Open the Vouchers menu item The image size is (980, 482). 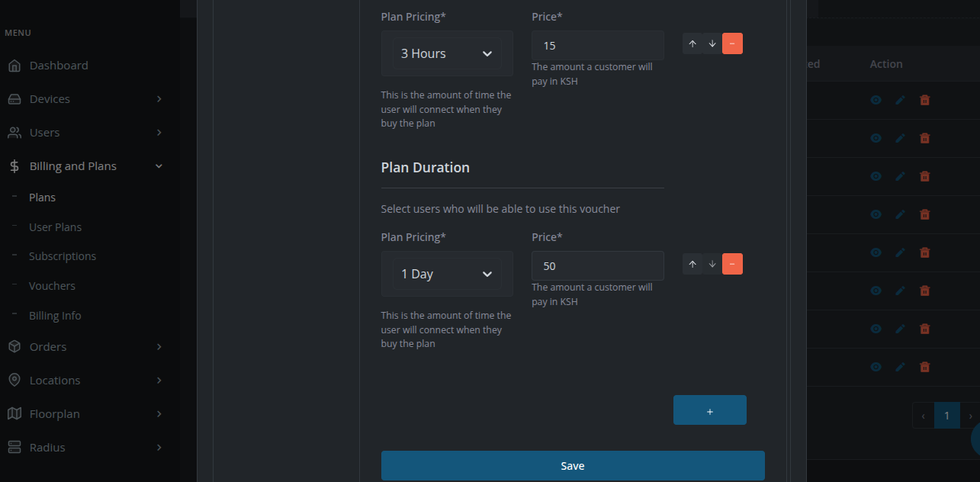tap(52, 285)
